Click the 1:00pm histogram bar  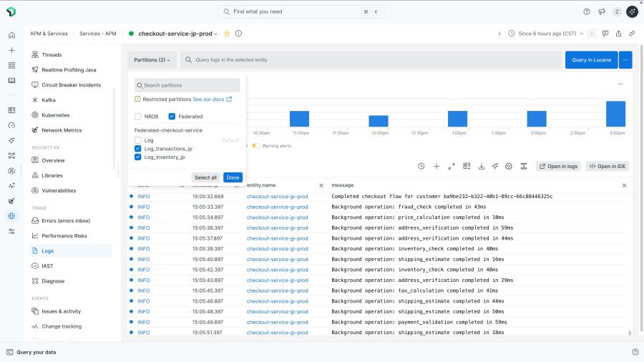point(457,119)
